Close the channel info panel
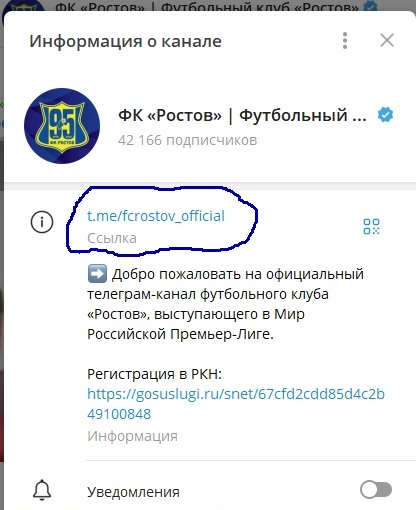 (387, 41)
